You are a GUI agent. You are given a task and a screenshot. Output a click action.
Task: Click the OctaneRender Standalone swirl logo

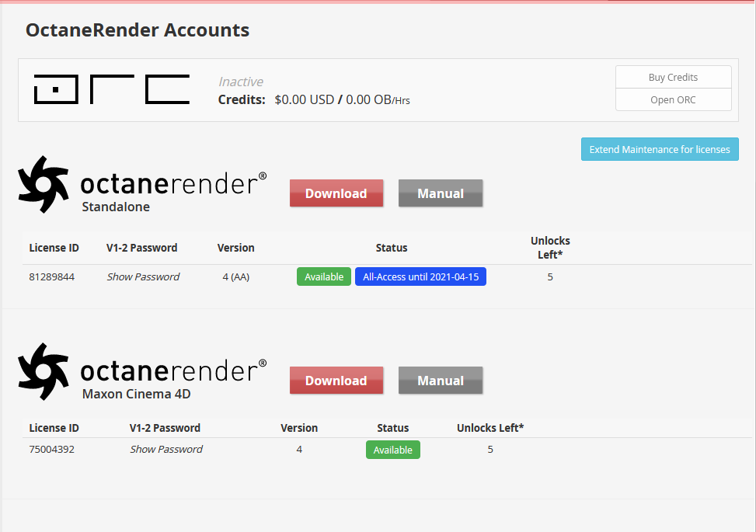[43, 185]
